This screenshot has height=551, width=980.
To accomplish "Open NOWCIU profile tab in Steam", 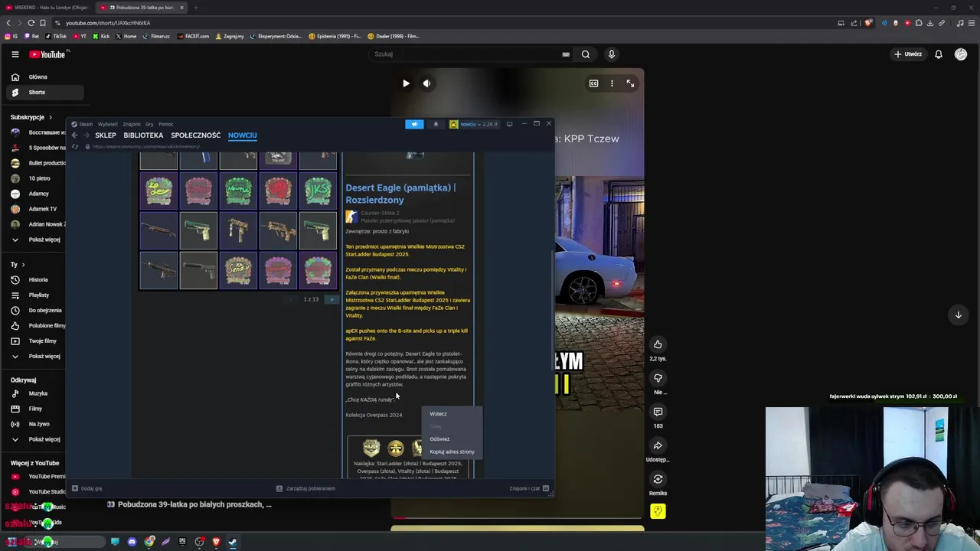I will point(242,135).
